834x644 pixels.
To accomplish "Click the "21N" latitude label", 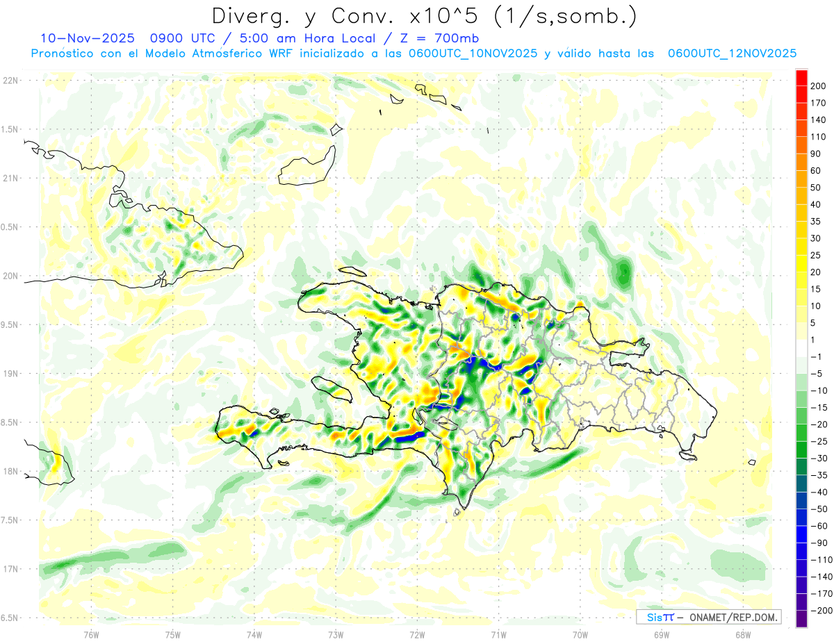I will [10, 179].
